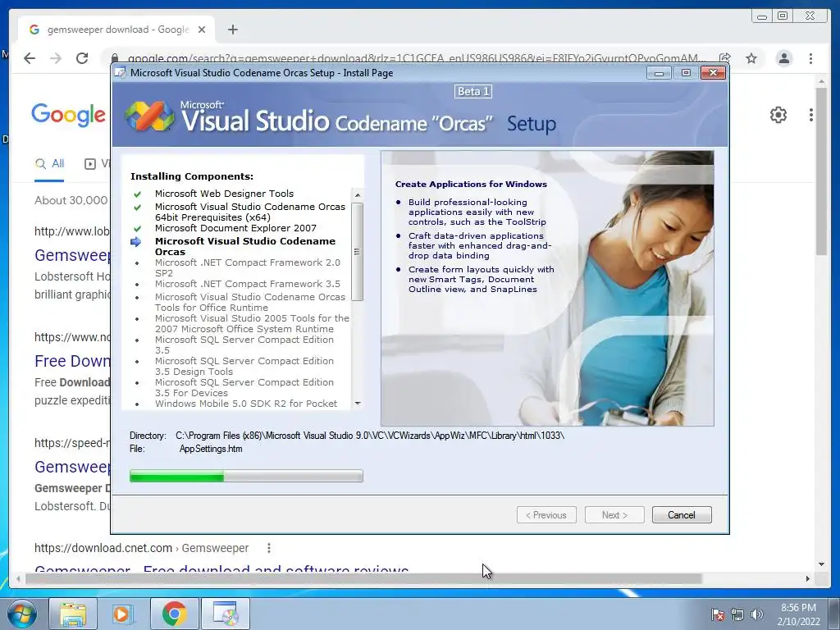Click checkmark next to Microsoft Document Explorer 2007
840x630 pixels.
[x=138, y=228]
